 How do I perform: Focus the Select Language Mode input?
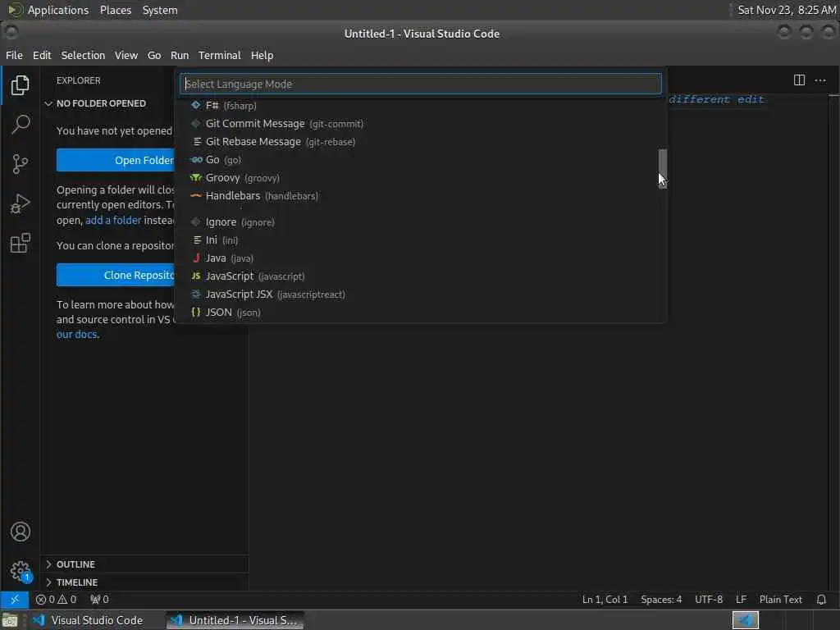tap(421, 84)
